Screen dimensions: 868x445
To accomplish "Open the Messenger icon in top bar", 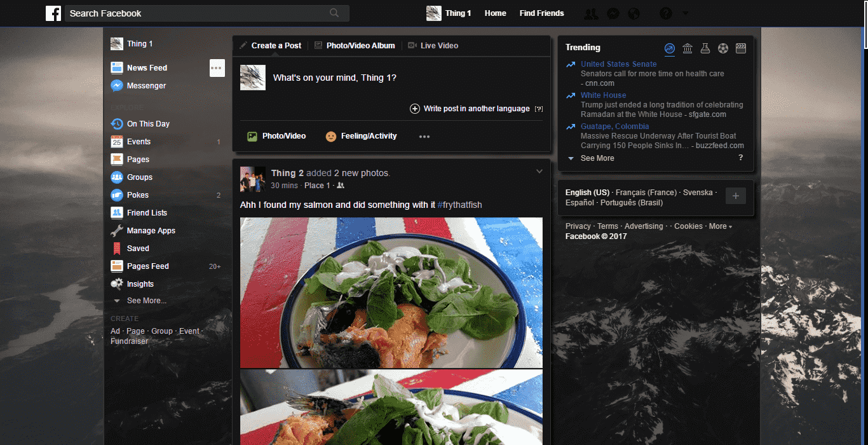I will [x=613, y=13].
